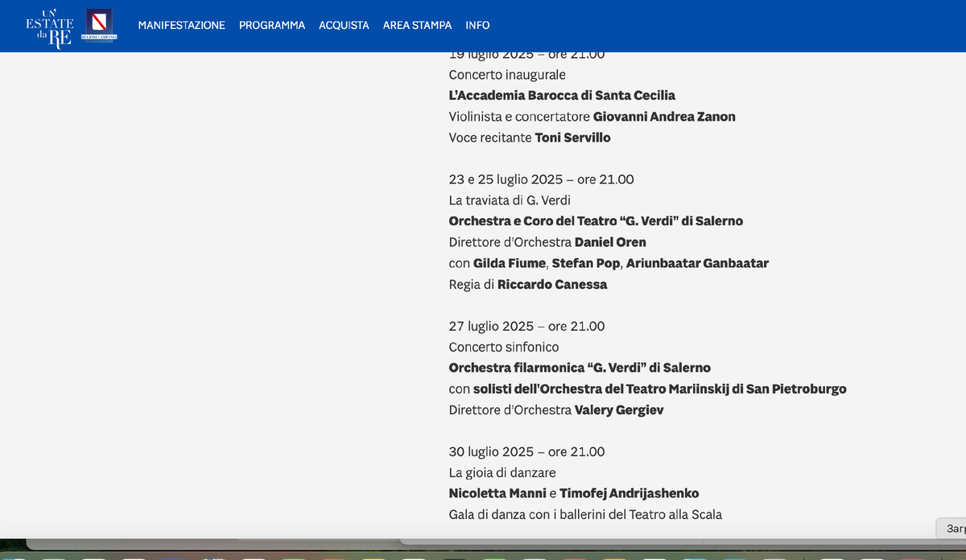
Task: Click the Un'Estate da Re logo
Action: tap(49, 28)
